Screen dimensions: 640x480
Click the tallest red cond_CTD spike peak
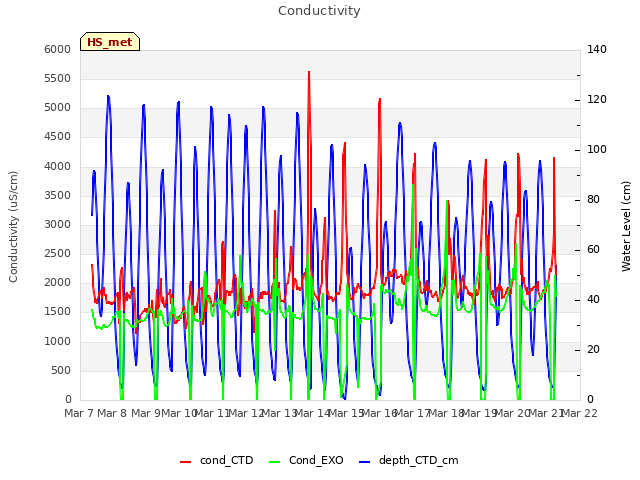[x=309, y=72]
